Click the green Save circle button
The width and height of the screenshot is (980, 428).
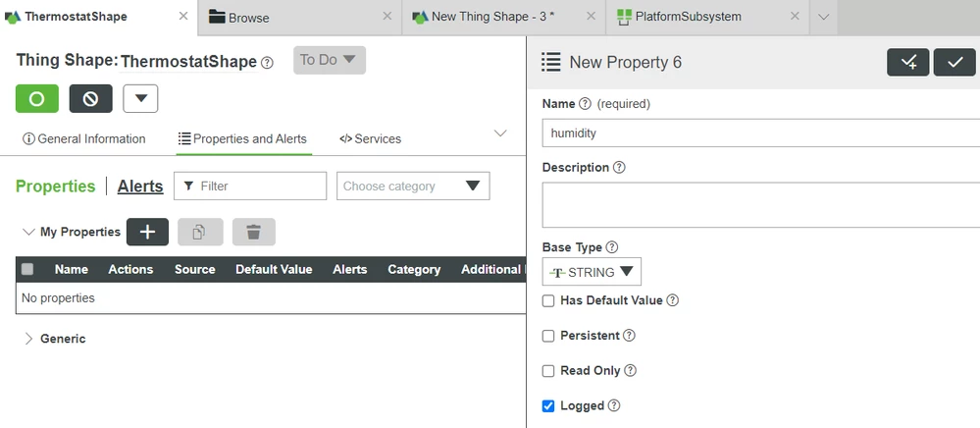[x=37, y=99]
